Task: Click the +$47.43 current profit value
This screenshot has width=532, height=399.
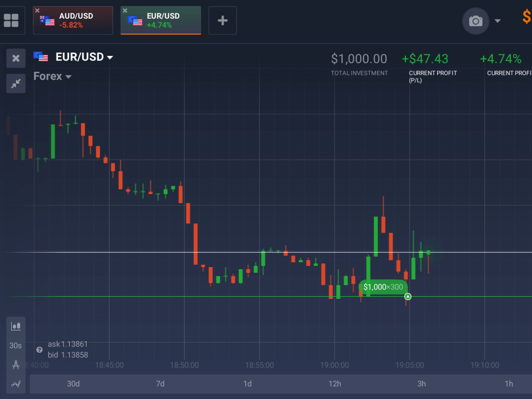Action: (425, 59)
